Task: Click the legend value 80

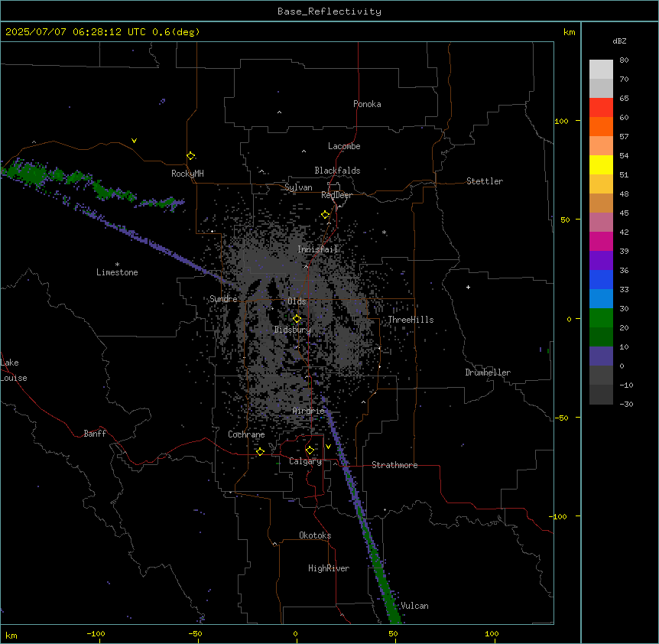Action: (624, 60)
